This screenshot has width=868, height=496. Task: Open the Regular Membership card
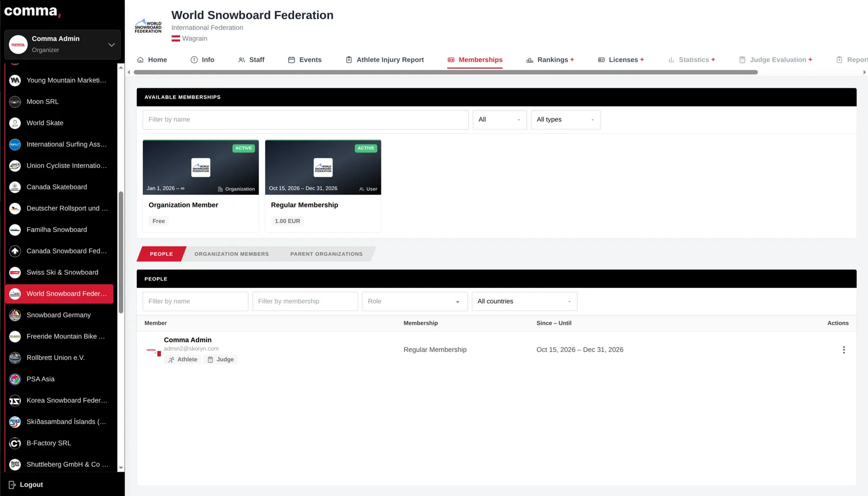(x=323, y=186)
